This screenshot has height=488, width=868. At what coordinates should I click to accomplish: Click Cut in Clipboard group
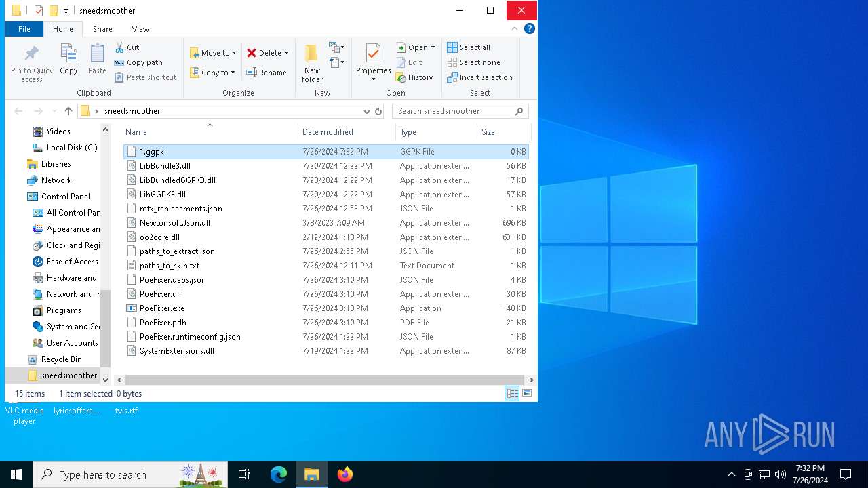click(127, 47)
